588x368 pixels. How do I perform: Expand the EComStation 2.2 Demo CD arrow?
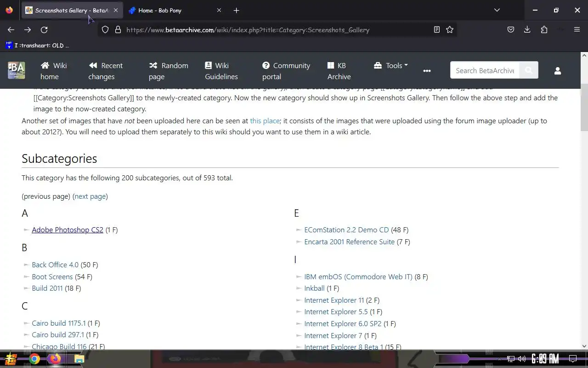coord(299,230)
